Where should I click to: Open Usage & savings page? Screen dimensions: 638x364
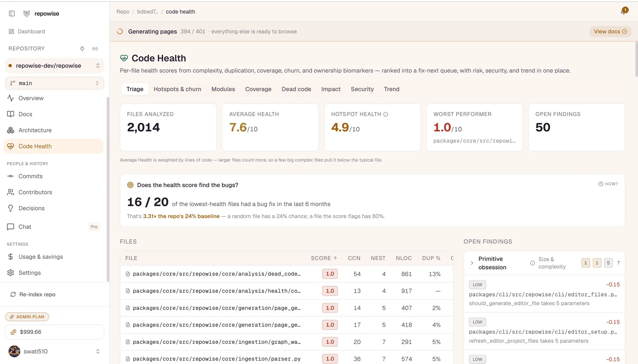(x=53, y=257)
